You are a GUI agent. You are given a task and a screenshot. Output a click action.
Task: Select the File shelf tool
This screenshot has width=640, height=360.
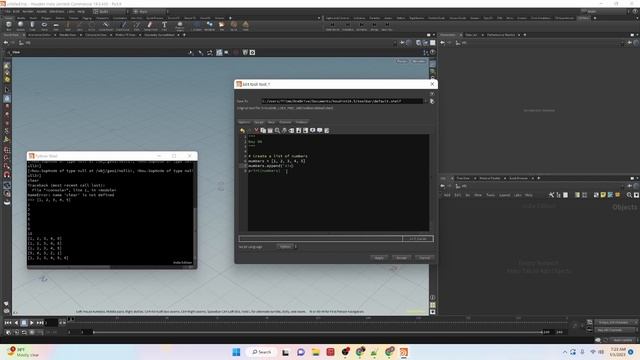222,26
